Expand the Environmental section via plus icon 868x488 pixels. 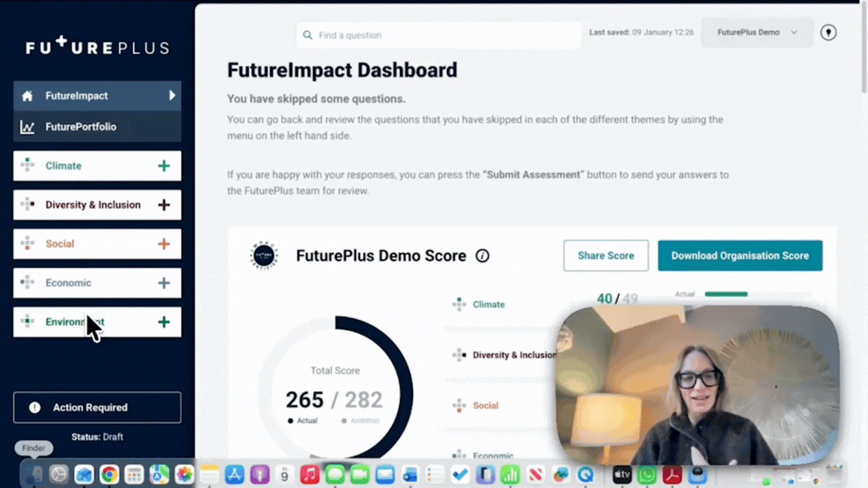164,322
